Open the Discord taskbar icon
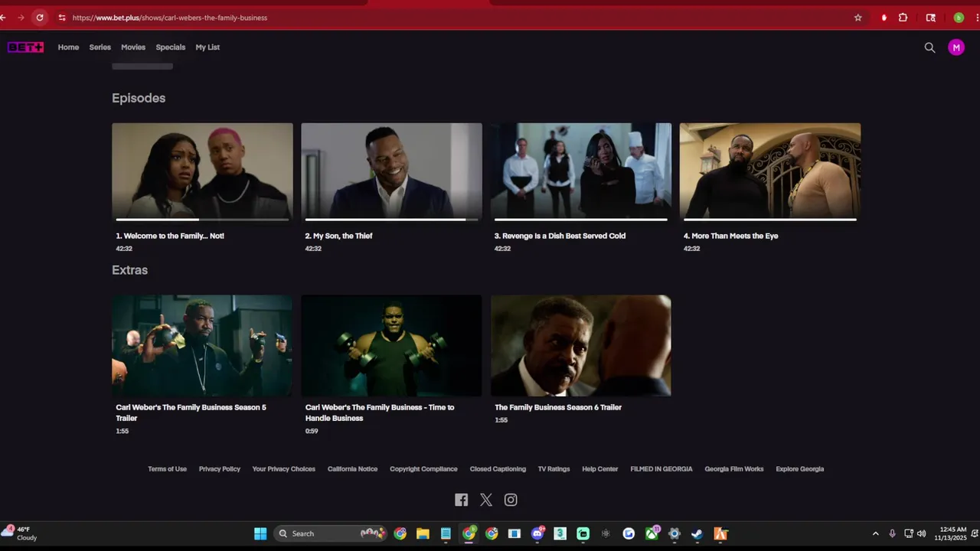Image resolution: width=980 pixels, height=551 pixels. click(x=537, y=533)
